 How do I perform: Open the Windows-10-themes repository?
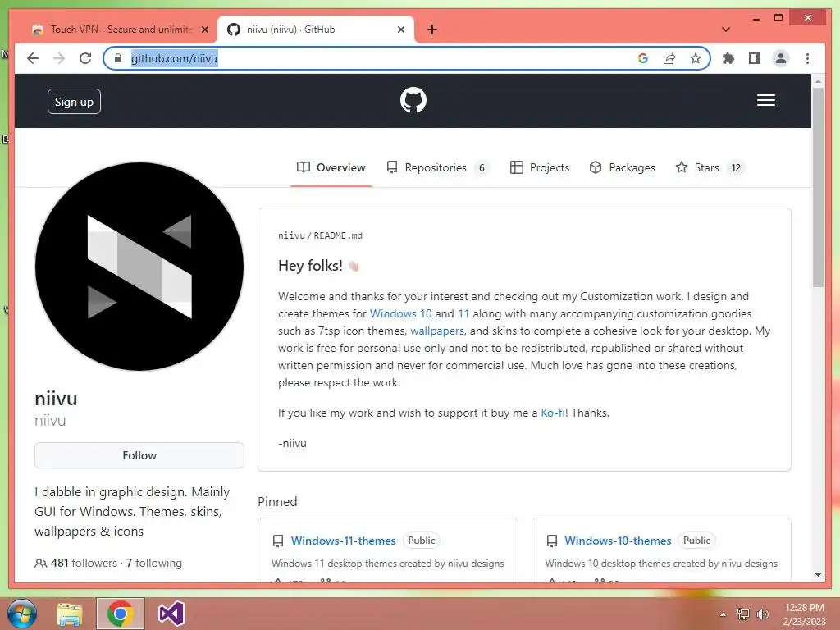tap(618, 541)
